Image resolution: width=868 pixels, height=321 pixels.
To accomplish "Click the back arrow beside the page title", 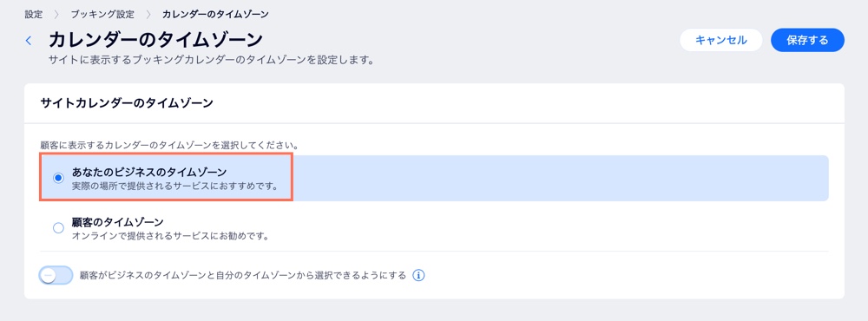I will [x=29, y=41].
